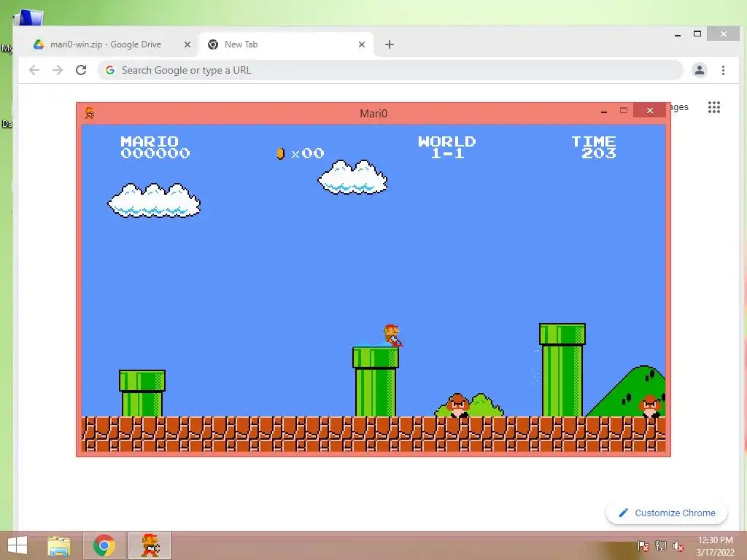747x560 pixels.
Task: Open Chrome's three-dot menu
Action: [723, 70]
